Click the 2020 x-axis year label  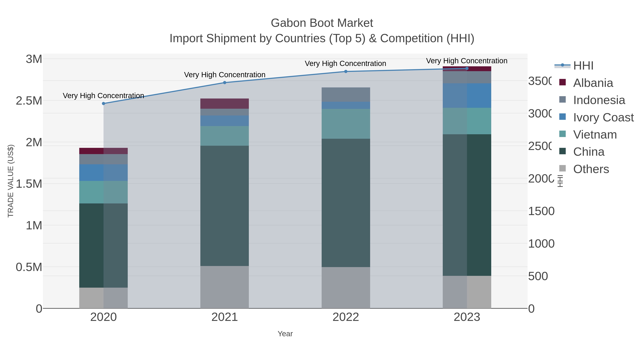point(104,317)
